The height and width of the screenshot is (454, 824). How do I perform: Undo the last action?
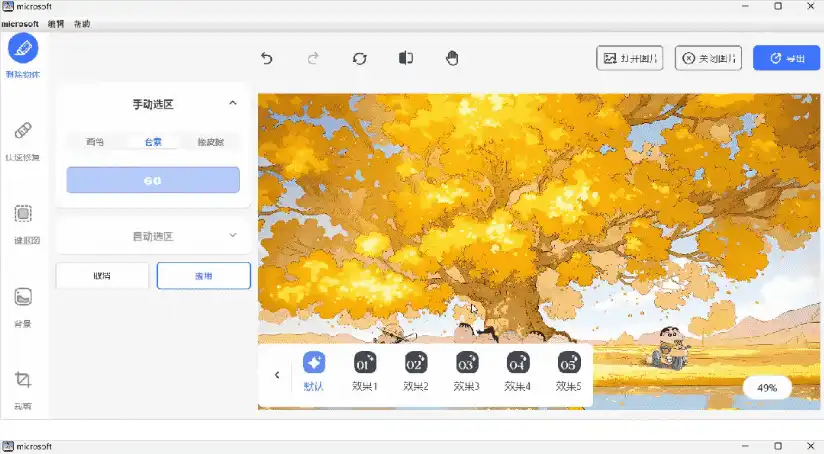coord(267,58)
